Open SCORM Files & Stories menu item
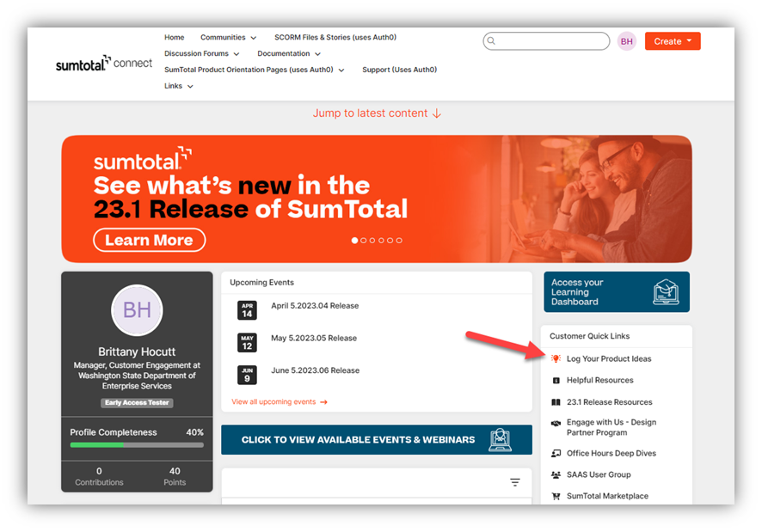Screen dimensions: 762x532 [335, 38]
